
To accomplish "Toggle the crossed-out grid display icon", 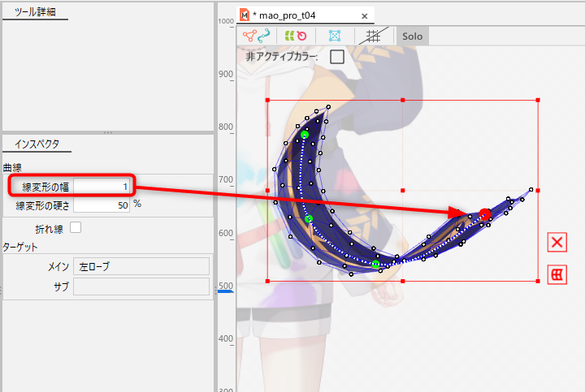I will click(373, 36).
